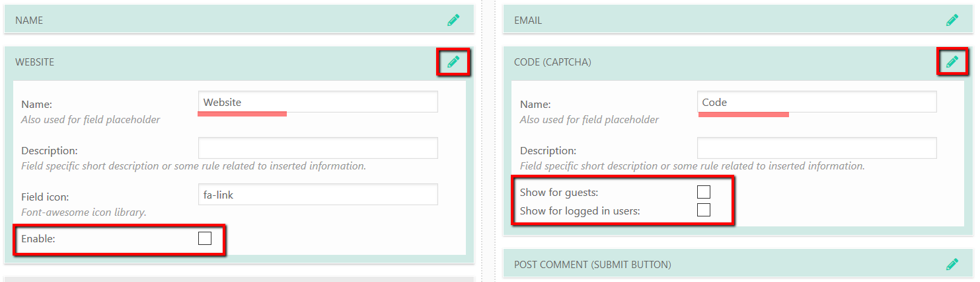Click the pencil edit icon for NAME field
Screen dimensions: 980x282
453,21
